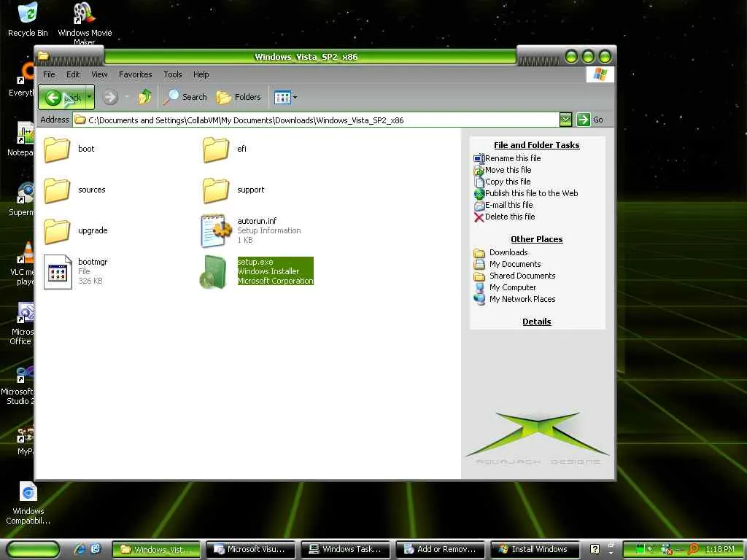Click Rename this file

point(508,158)
